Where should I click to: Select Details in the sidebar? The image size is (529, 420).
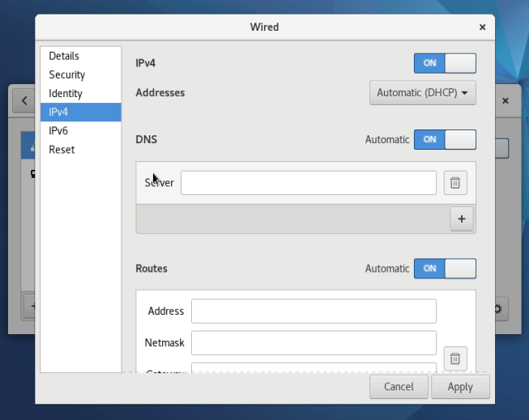click(x=64, y=56)
